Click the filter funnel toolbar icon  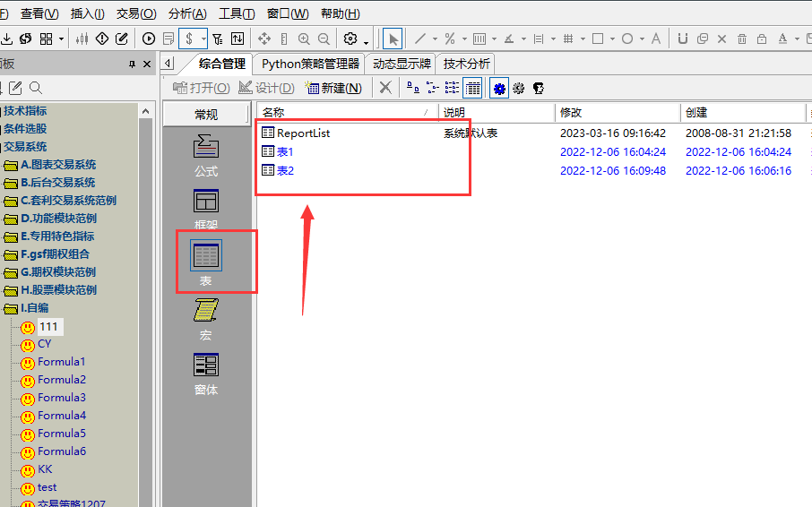click(x=218, y=39)
